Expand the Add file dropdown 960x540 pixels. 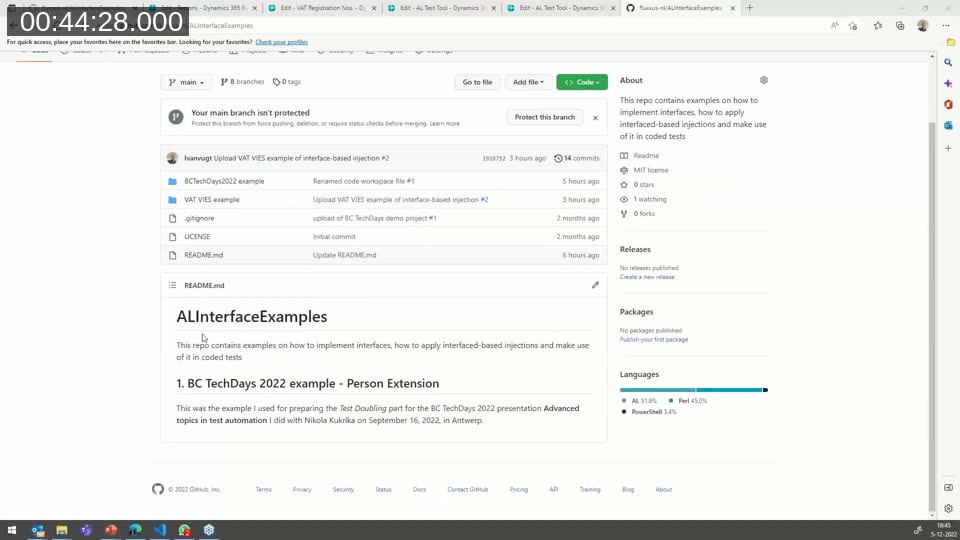[528, 82]
